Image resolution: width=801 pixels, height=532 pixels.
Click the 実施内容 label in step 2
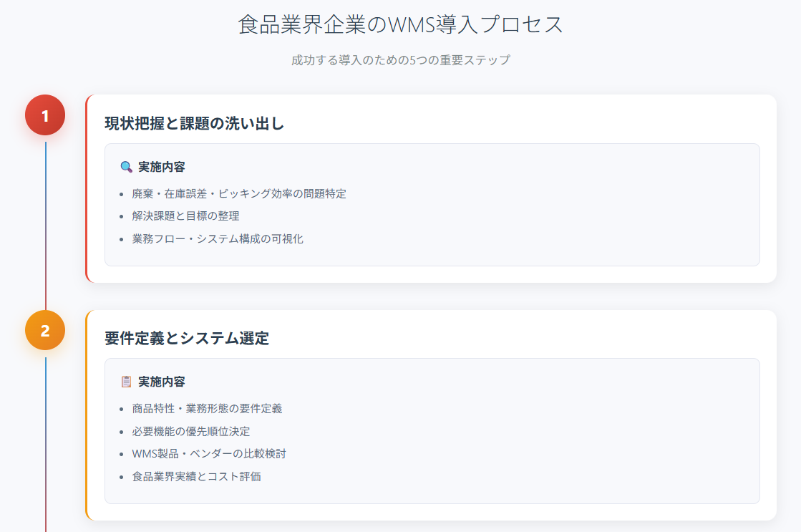161,382
